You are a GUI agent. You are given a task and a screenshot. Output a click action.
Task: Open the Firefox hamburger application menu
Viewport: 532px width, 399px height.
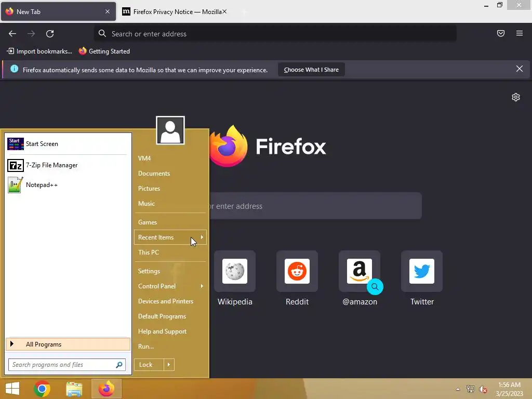[519, 33]
